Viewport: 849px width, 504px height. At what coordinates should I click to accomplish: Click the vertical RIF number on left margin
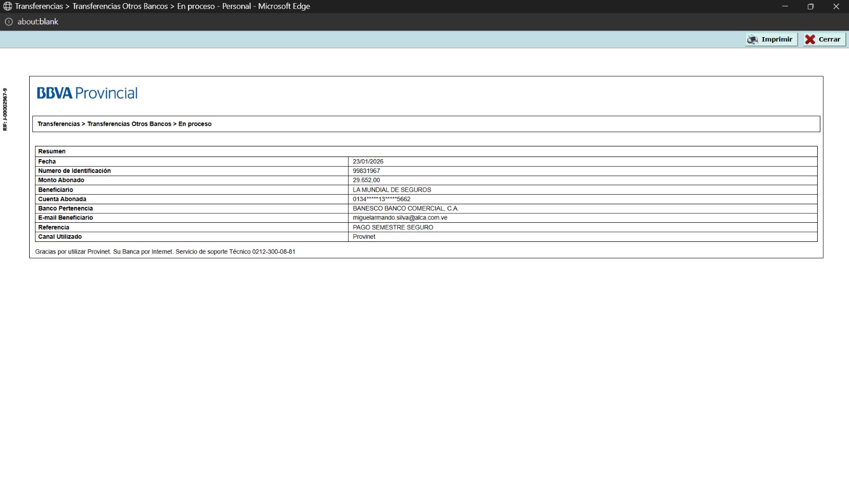point(5,109)
